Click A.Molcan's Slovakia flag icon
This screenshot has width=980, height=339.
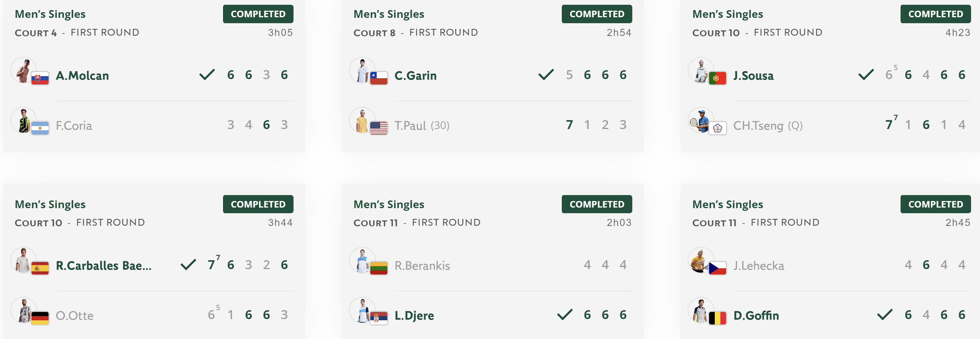click(x=40, y=78)
